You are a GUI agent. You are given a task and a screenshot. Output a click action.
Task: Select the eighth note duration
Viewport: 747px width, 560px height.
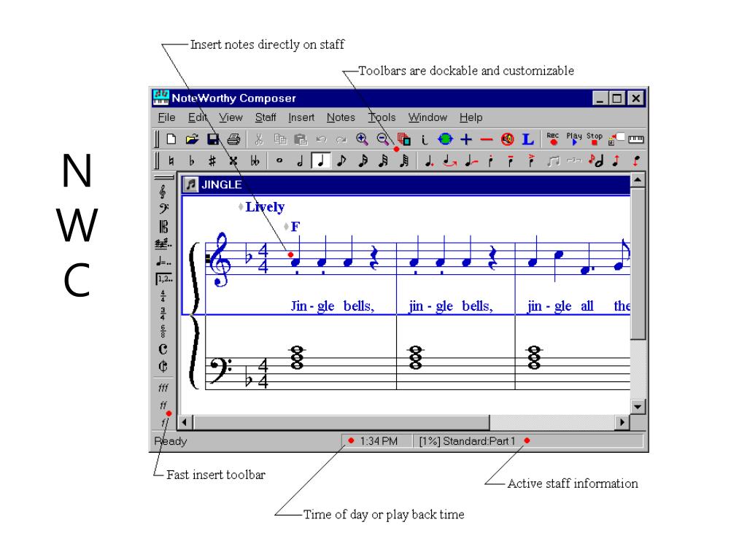[x=341, y=161]
